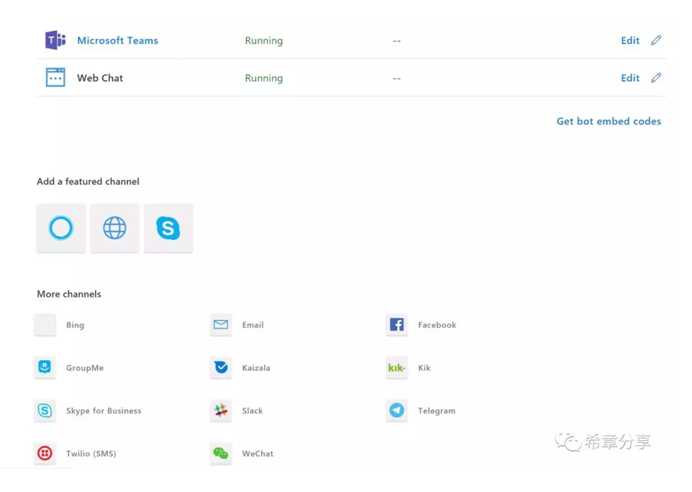692x492 pixels.
Task: Click the Kaizala checkmark icon
Action: [x=221, y=368]
